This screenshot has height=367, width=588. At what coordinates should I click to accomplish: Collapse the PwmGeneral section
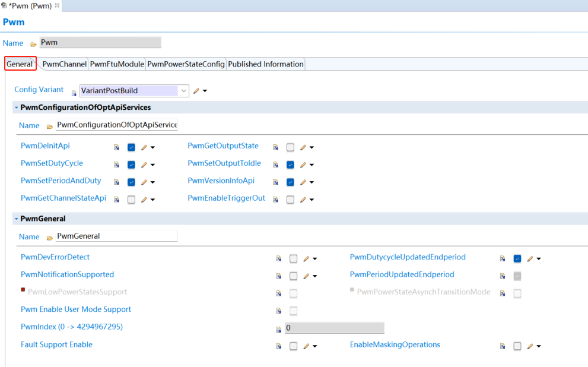click(x=17, y=219)
